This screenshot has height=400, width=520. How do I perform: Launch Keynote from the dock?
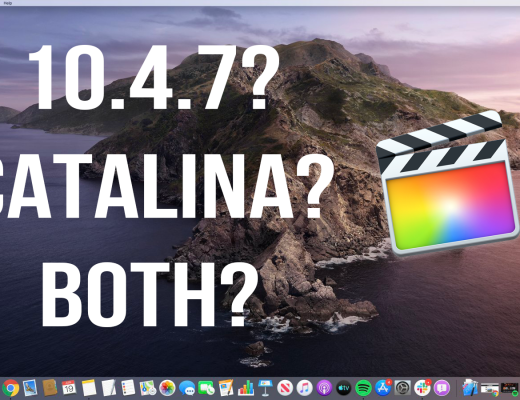click(265, 388)
